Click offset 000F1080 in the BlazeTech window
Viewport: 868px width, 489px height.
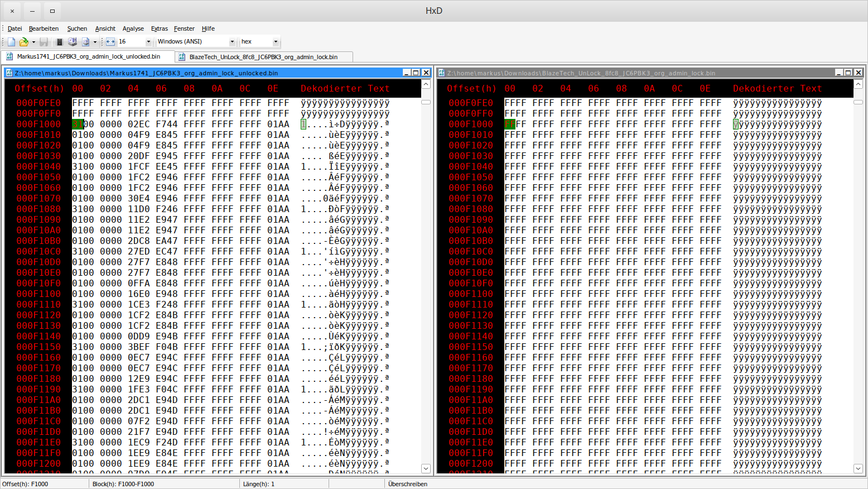pyautogui.click(x=471, y=209)
